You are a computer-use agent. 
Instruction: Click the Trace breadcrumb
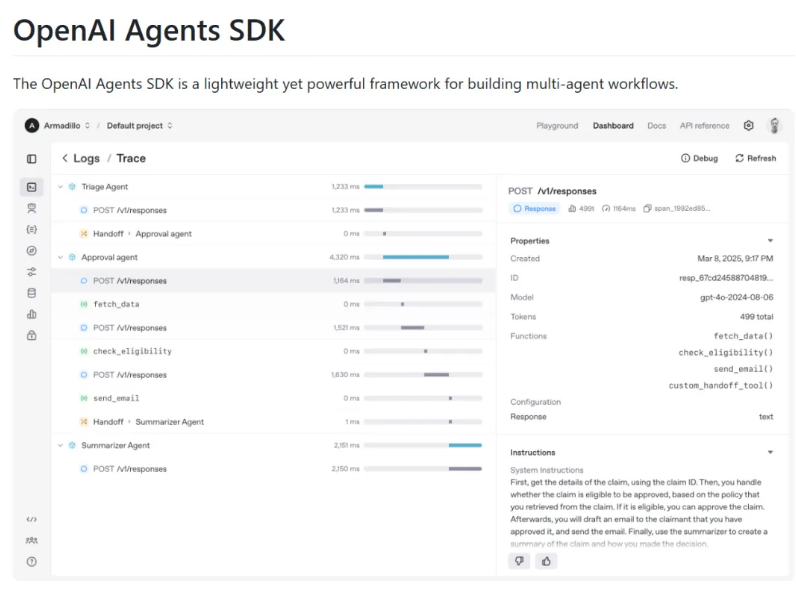pyautogui.click(x=131, y=158)
